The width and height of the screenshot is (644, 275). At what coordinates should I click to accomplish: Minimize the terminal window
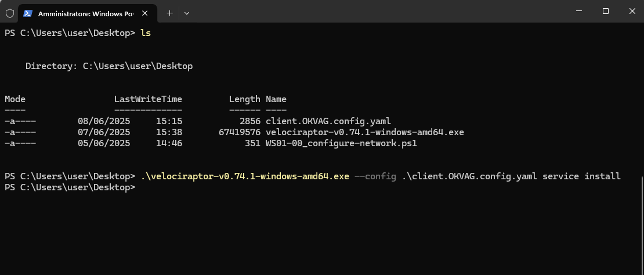click(x=579, y=11)
